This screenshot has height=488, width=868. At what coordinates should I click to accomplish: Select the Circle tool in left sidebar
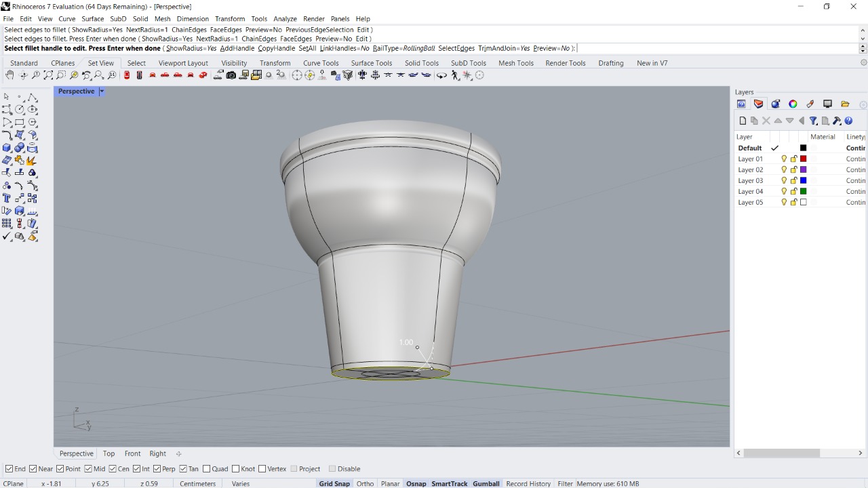(x=20, y=110)
